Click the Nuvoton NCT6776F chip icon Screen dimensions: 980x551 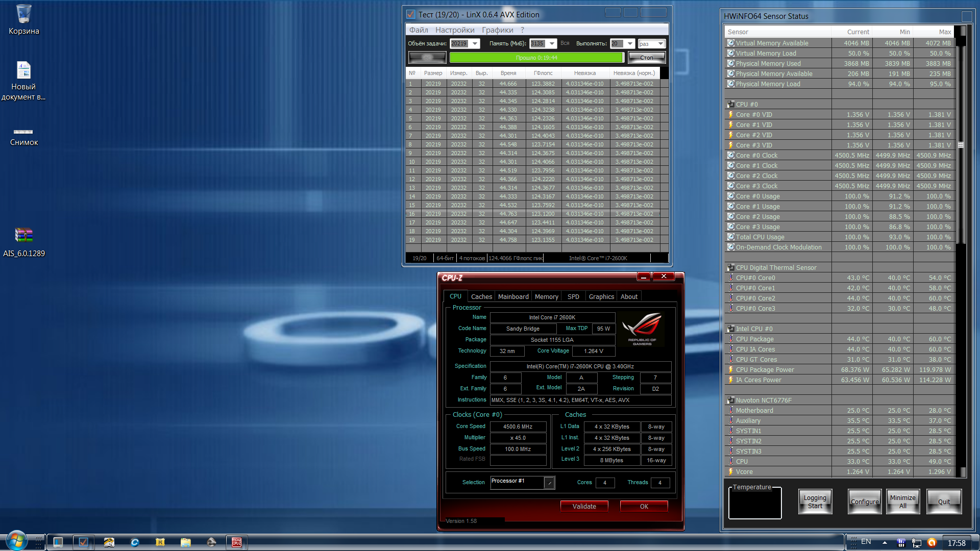(731, 400)
